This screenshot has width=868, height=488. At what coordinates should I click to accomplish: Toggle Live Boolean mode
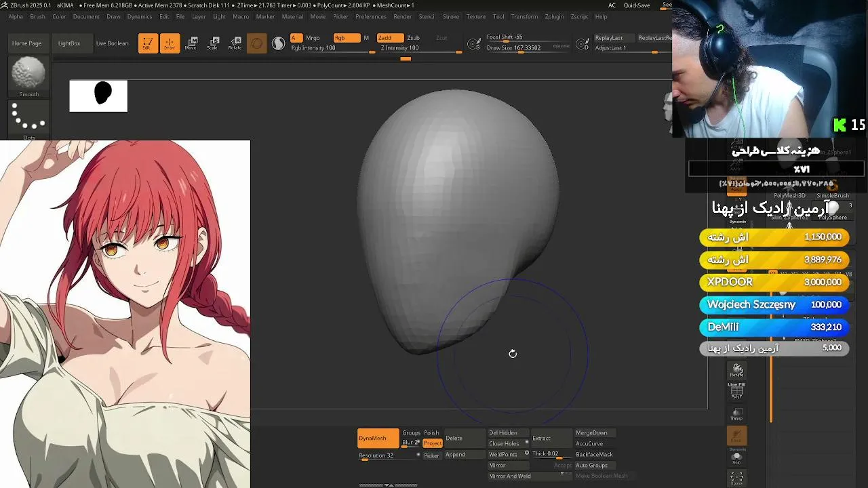click(112, 43)
